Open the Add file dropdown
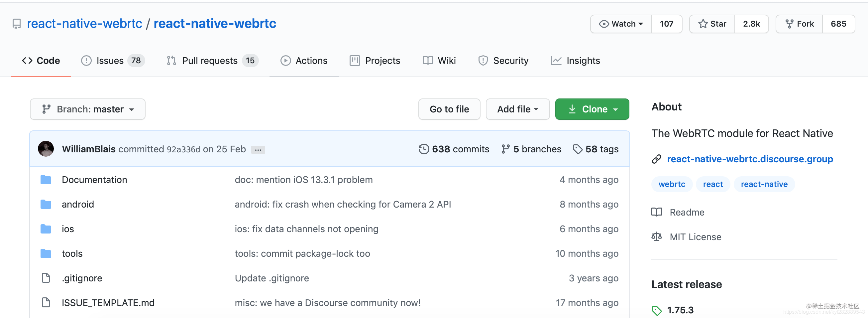Image resolution: width=868 pixels, height=318 pixels. 517,109
